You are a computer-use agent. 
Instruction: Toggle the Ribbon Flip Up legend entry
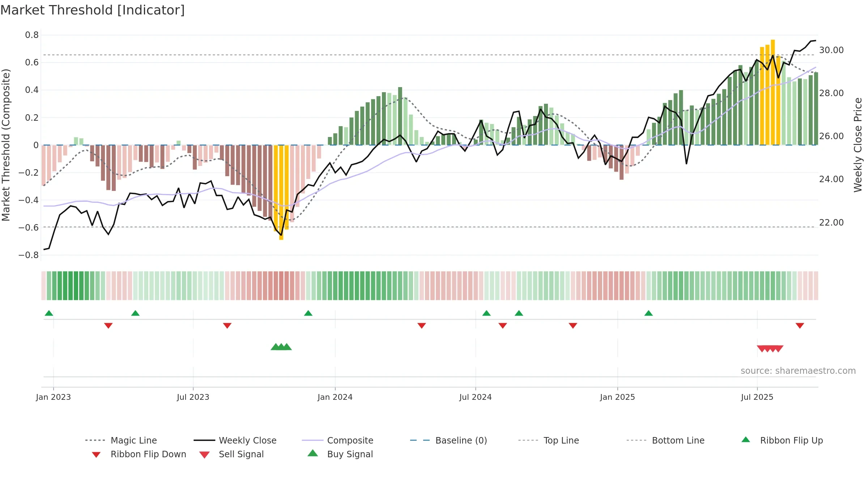point(782,440)
